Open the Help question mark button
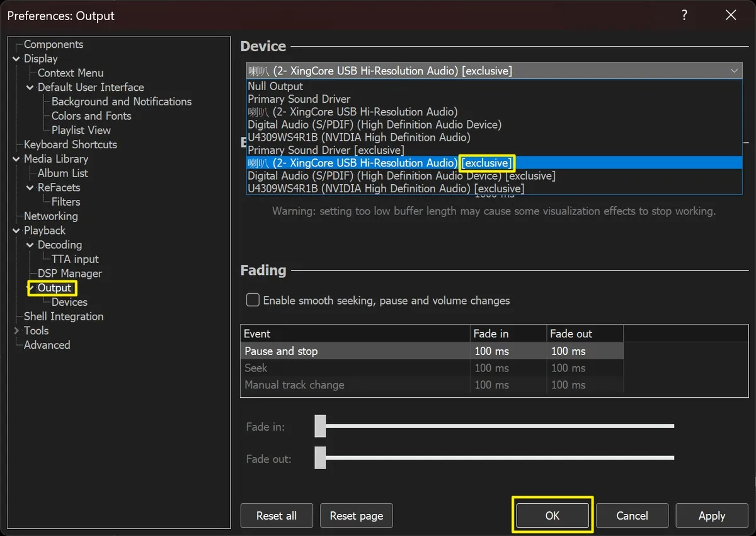The width and height of the screenshot is (756, 536). [684, 16]
